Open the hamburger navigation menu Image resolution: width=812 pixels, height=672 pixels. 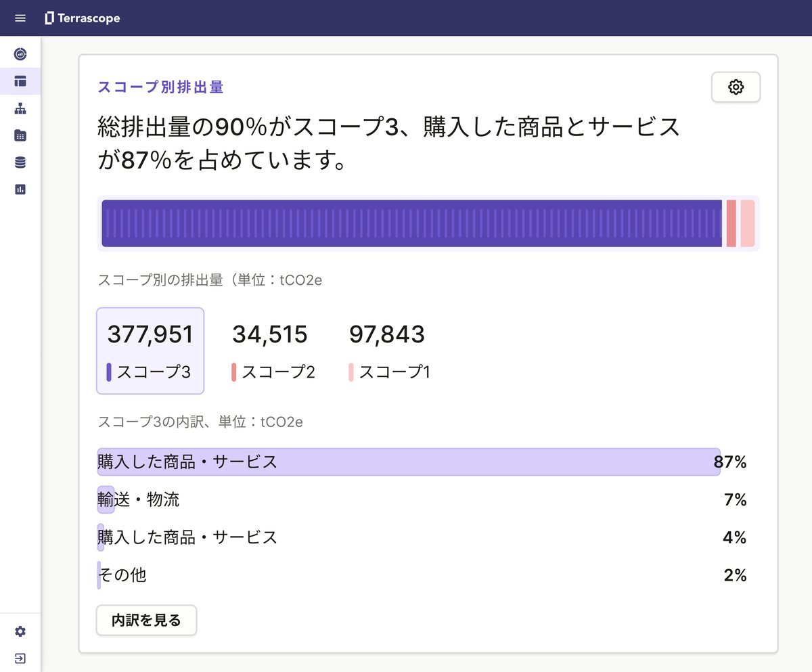pos(20,18)
